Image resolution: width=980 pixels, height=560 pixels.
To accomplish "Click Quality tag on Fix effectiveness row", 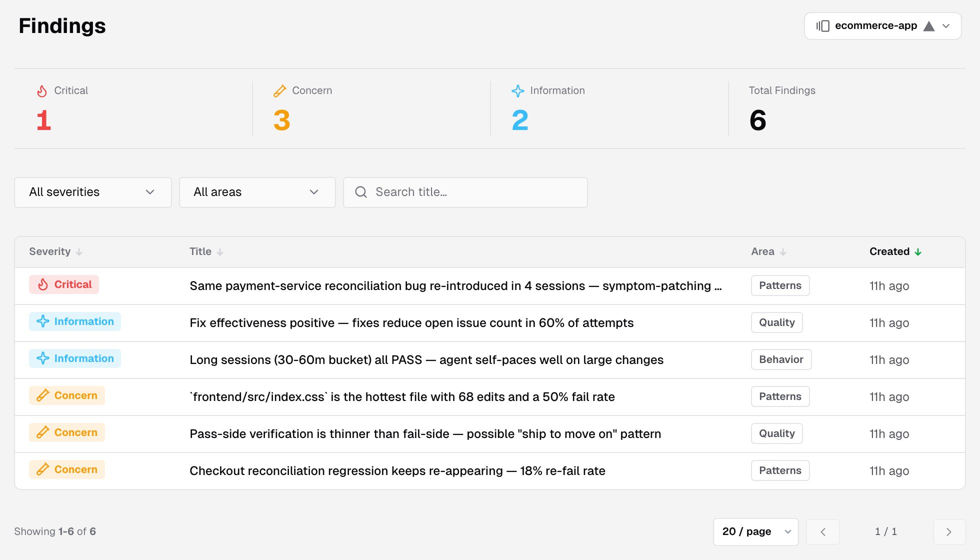I will point(776,322).
